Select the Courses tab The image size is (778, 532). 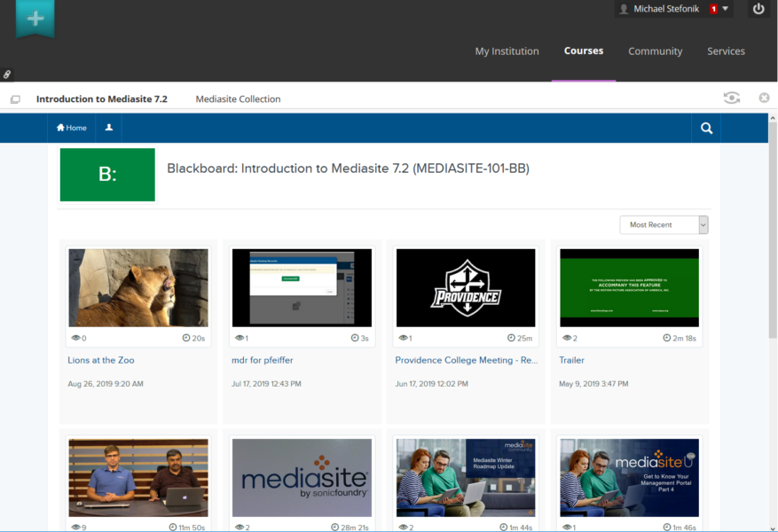(584, 51)
